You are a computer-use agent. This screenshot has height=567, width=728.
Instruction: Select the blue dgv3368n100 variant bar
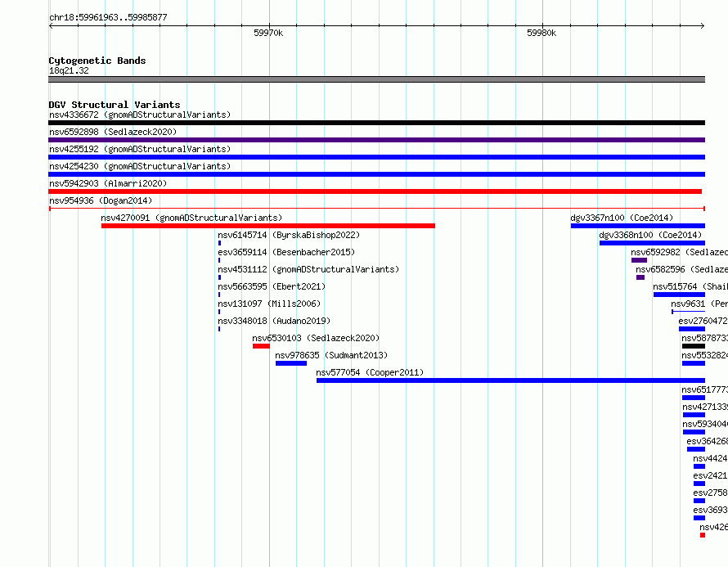pyautogui.click(x=652, y=243)
